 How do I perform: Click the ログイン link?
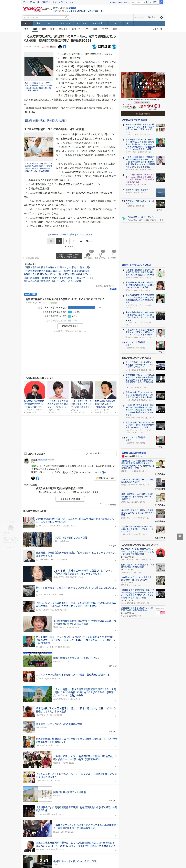coord(57,11)
